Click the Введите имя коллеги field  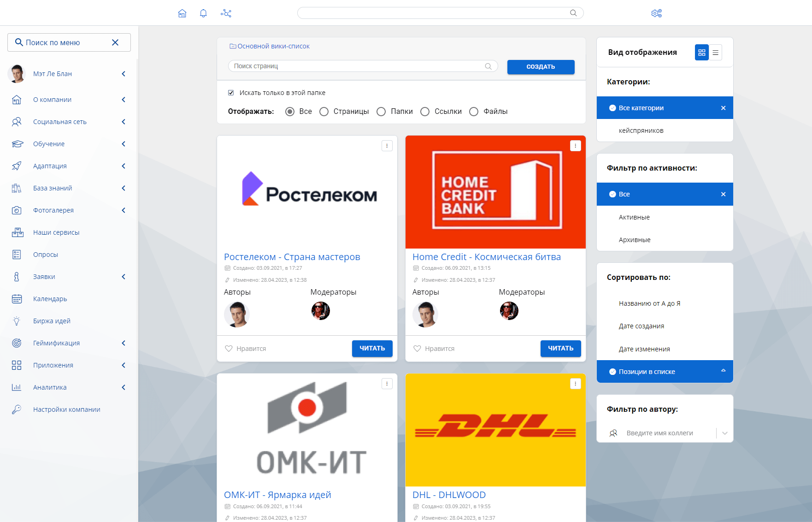(659, 433)
